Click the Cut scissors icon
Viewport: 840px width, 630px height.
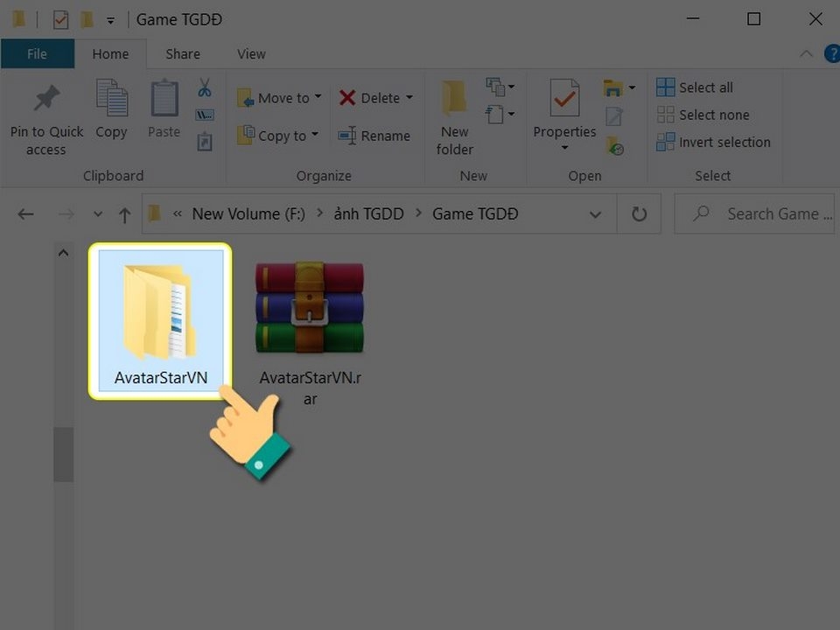tap(205, 87)
